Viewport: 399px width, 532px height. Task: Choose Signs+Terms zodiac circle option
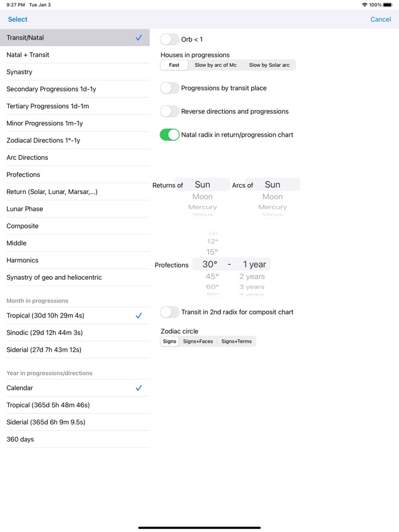[236, 342]
